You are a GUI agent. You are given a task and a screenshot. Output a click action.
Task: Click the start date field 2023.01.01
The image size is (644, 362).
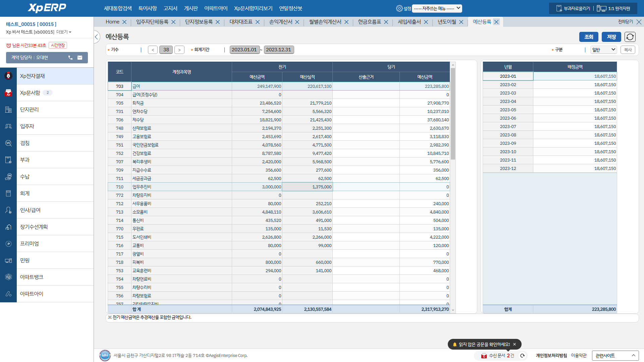(244, 50)
